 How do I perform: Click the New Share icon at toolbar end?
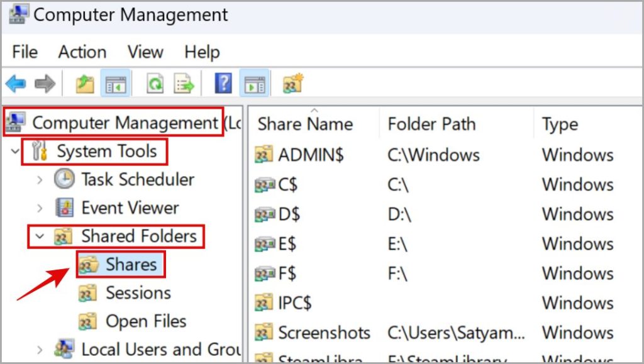point(292,82)
